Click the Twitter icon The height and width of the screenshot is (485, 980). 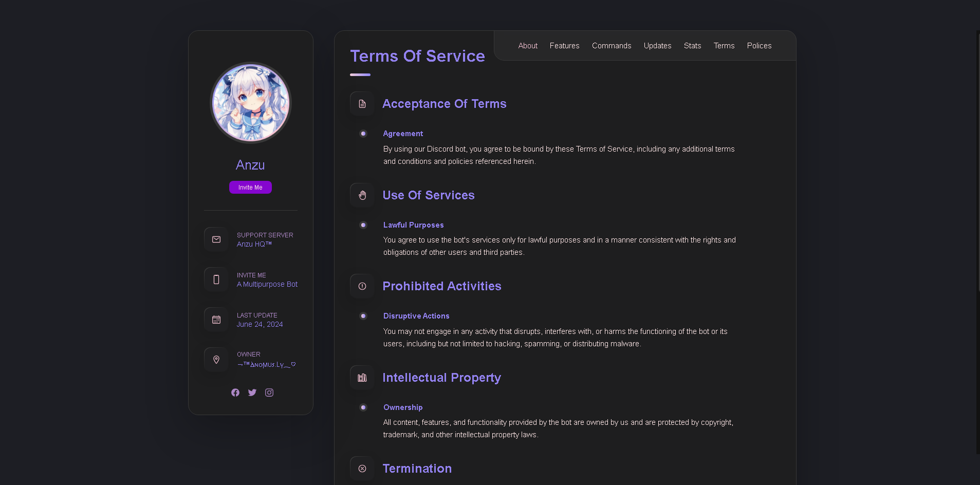[x=252, y=392]
